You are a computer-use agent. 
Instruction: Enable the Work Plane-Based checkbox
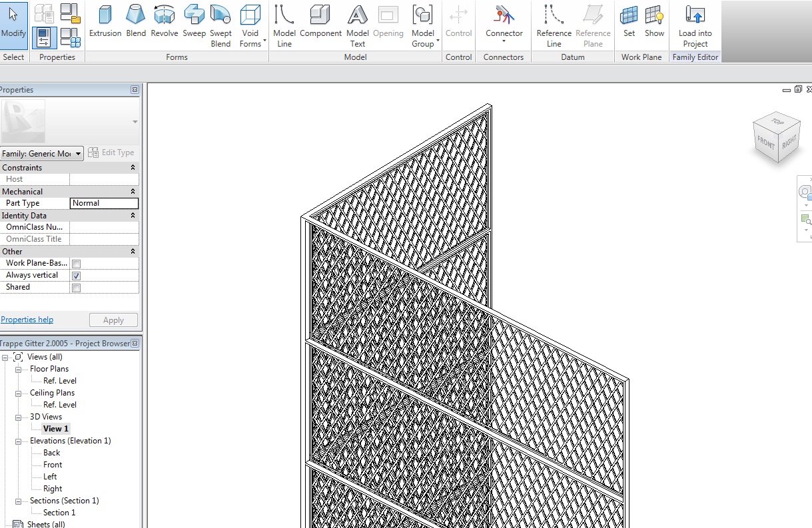76,264
